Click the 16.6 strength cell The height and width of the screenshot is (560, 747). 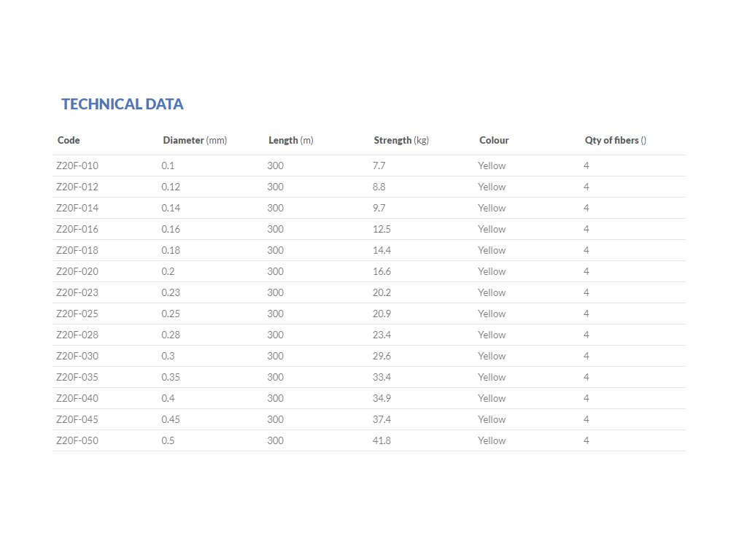tap(382, 271)
